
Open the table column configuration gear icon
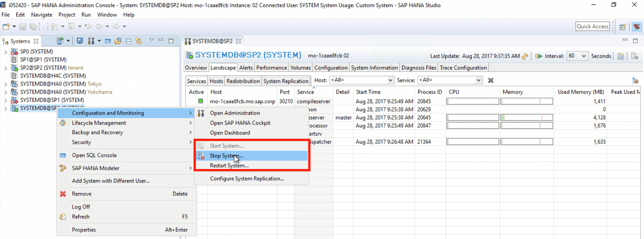coord(636,80)
